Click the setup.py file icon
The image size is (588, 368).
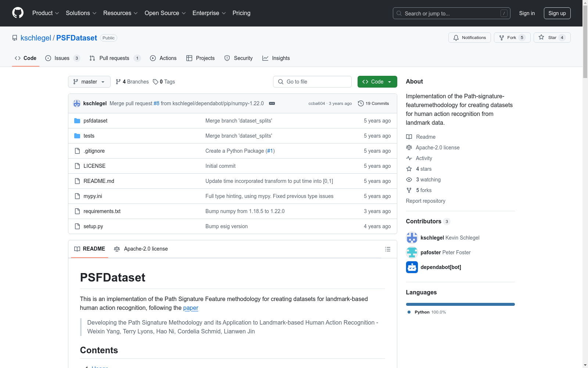point(77,226)
